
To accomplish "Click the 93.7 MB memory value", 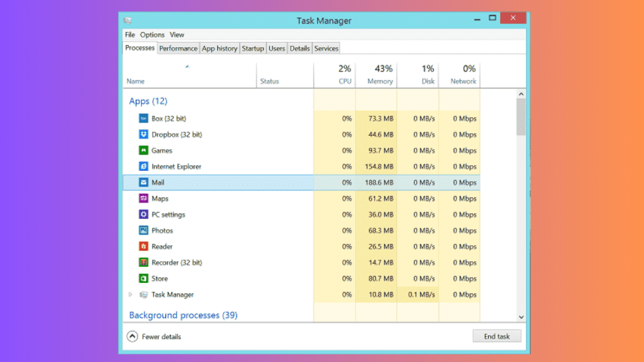I will click(380, 151).
